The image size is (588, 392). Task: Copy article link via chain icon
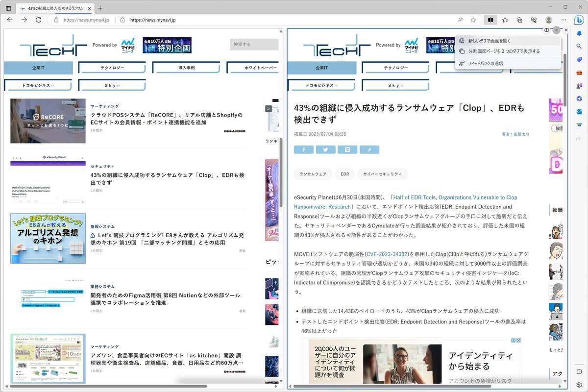(369, 149)
